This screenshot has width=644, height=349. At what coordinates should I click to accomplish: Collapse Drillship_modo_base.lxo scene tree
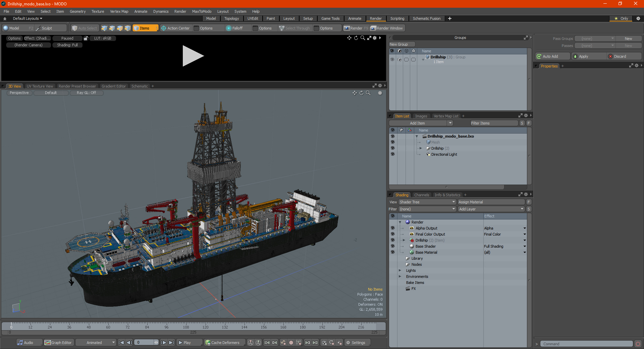(417, 136)
